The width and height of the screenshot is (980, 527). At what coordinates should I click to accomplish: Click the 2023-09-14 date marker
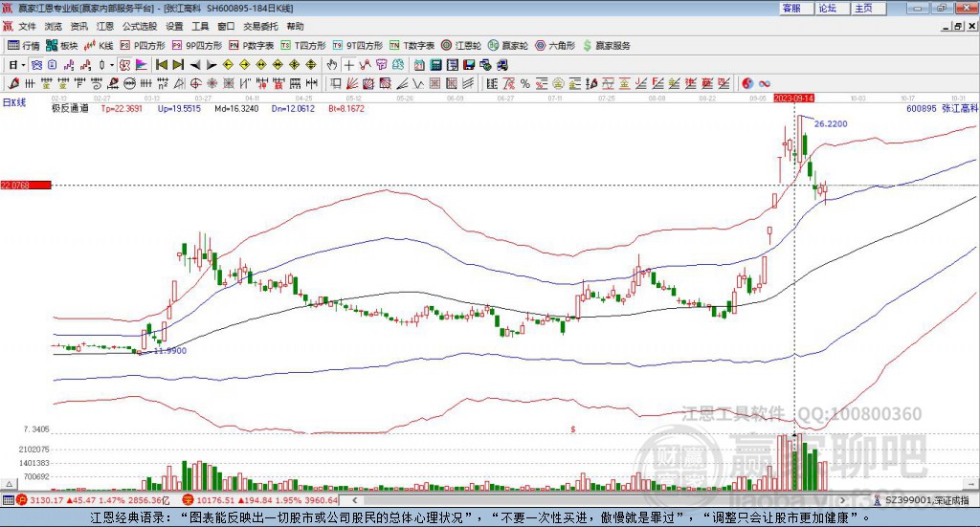tap(793, 99)
